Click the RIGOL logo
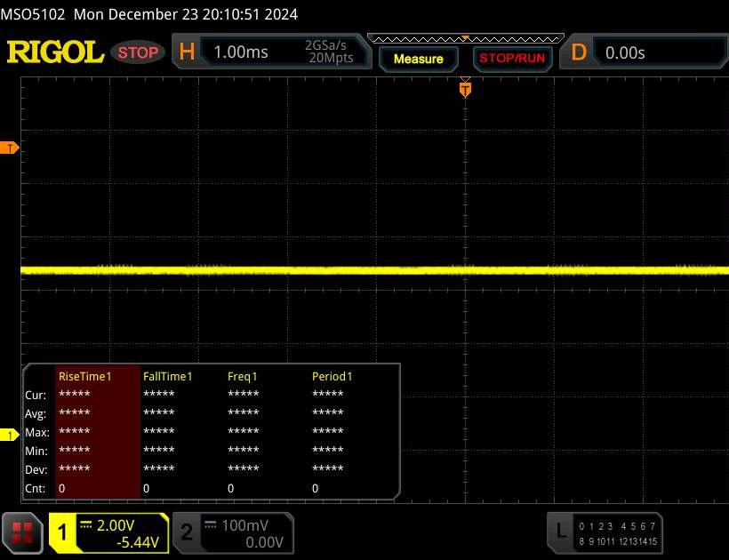This screenshot has width=729, height=560. [x=55, y=52]
